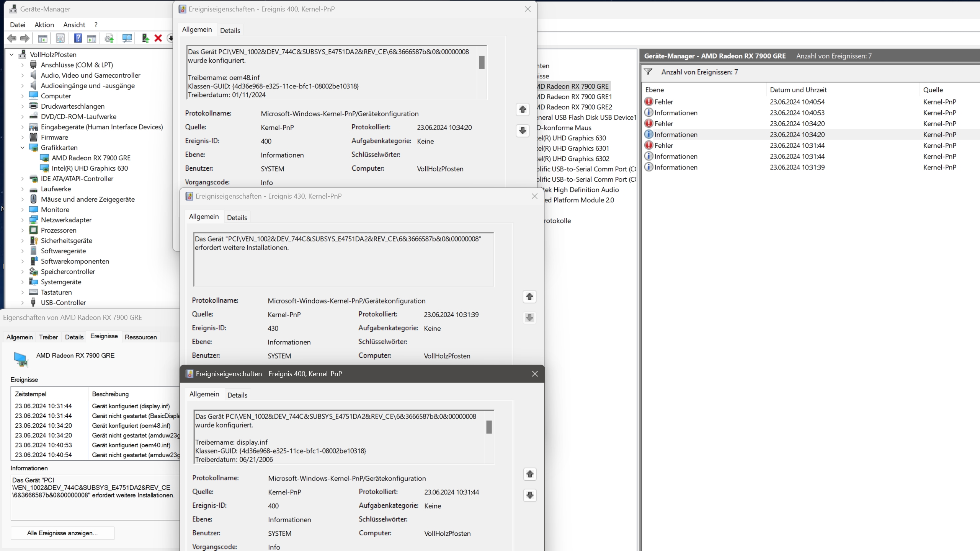The image size is (980, 551).
Task: Click up arrow in bottom Ereignis 400 dialog
Action: coord(530,474)
